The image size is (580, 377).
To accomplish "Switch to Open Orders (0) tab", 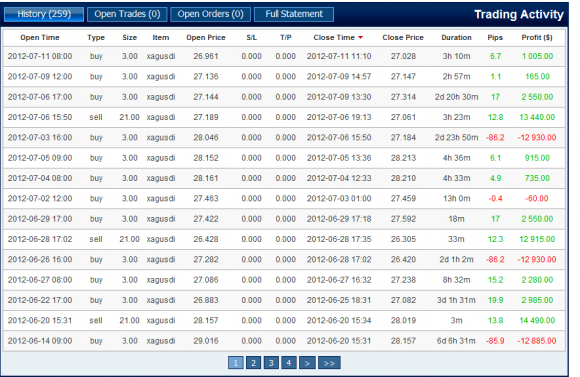I will click(x=210, y=14).
